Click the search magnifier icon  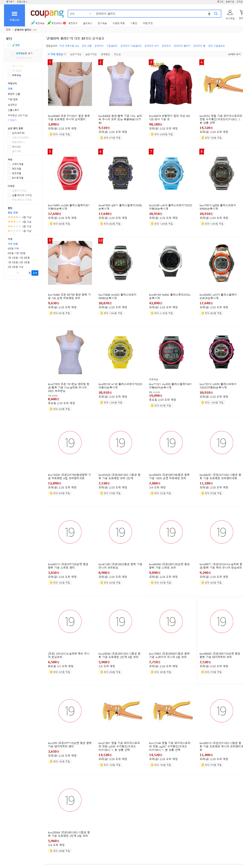click(216, 14)
